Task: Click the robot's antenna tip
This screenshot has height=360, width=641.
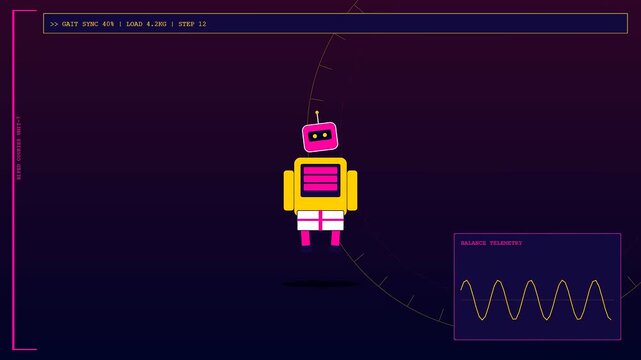Action: pyautogui.click(x=317, y=112)
